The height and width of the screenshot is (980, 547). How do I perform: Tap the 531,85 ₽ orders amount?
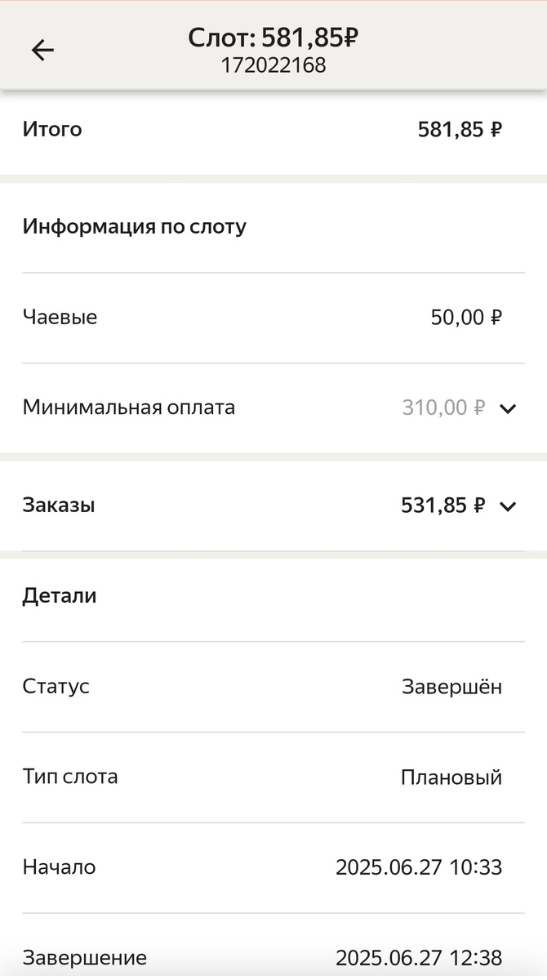[441, 506]
